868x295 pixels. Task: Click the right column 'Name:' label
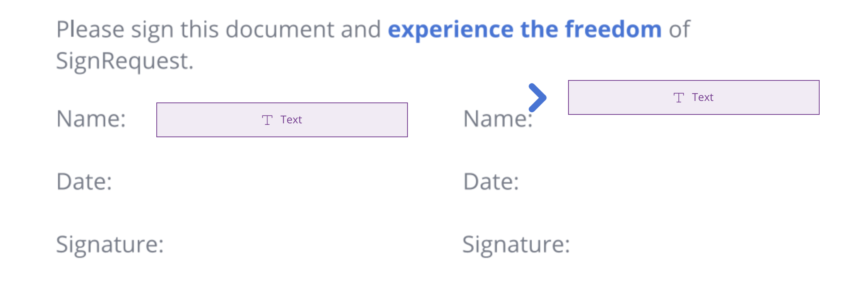(498, 118)
